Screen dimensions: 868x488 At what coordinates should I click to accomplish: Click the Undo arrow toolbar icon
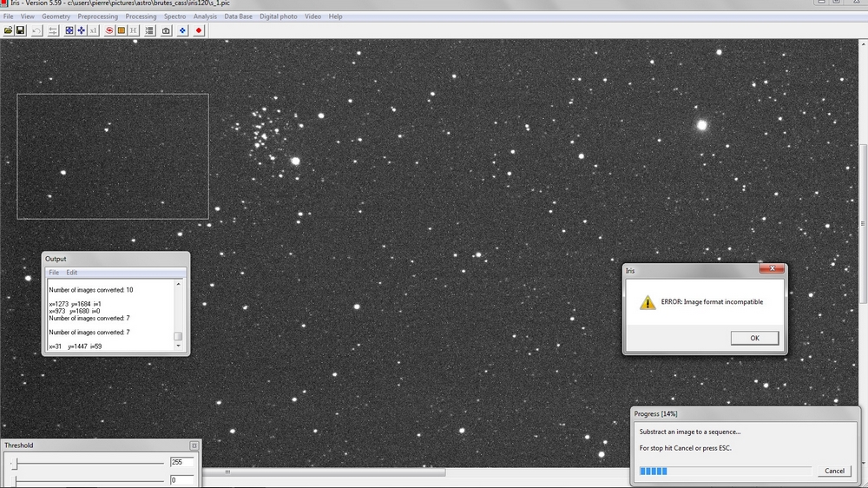click(36, 30)
